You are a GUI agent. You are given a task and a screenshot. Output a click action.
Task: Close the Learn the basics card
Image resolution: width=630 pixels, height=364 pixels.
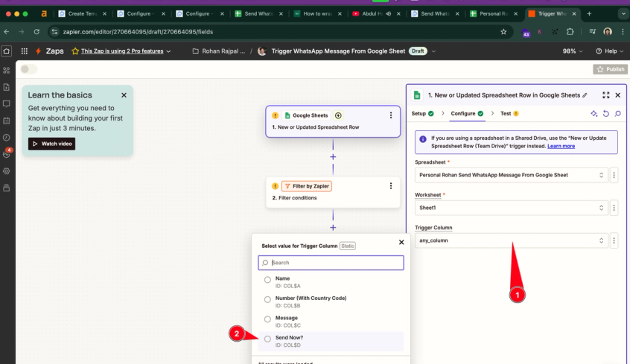pyautogui.click(x=124, y=95)
